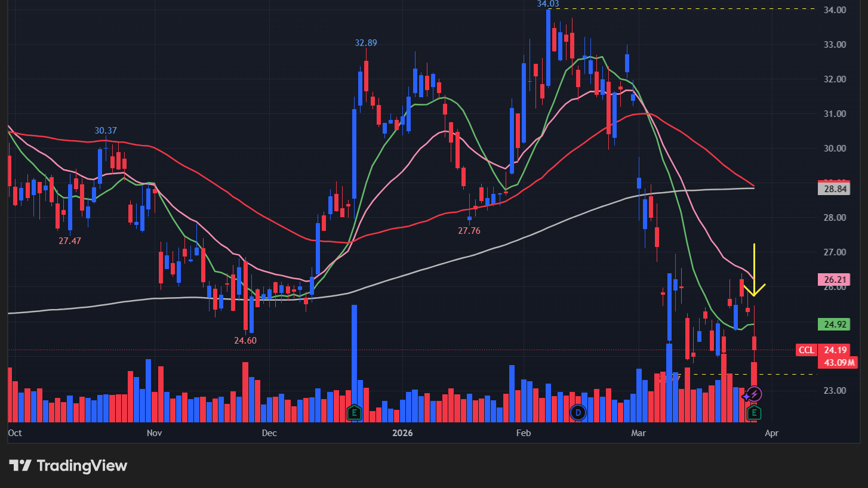Click the 32.89 high price label

365,43
